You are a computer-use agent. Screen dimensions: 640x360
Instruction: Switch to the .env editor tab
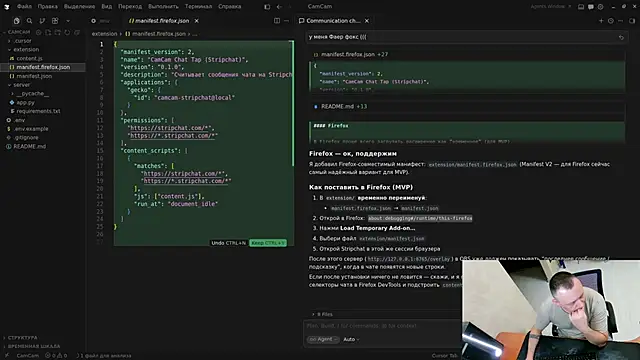[x=101, y=21]
